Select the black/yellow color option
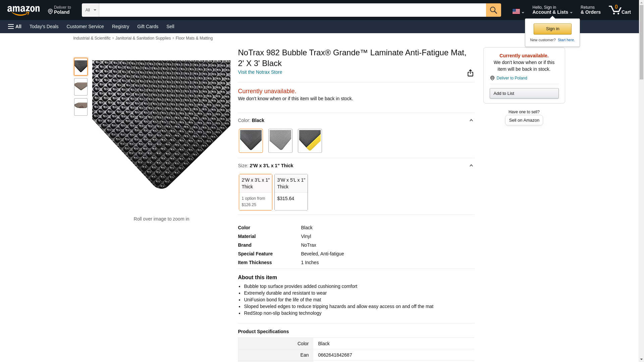 click(310, 141)
